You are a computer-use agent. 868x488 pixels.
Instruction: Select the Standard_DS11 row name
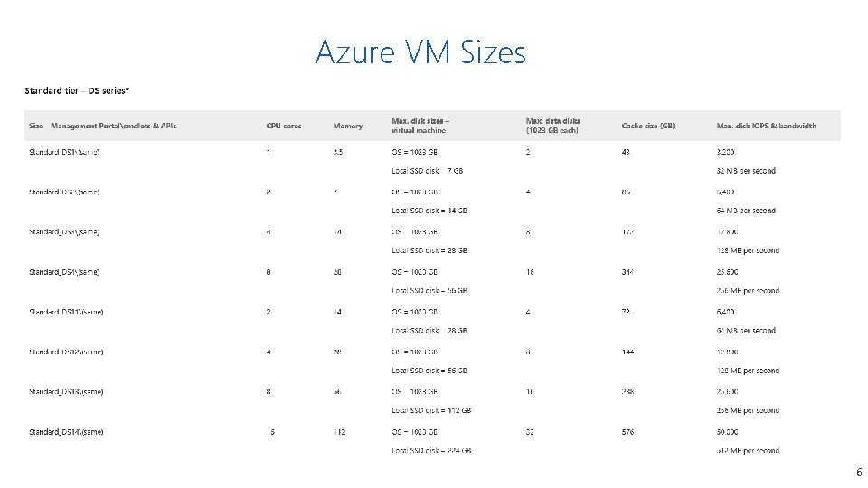(x=66, y=312)
